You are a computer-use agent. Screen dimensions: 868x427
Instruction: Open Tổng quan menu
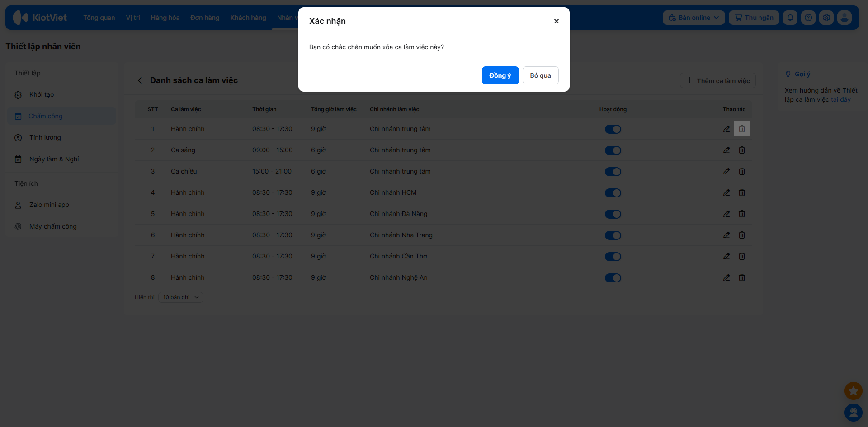point(99,18)
